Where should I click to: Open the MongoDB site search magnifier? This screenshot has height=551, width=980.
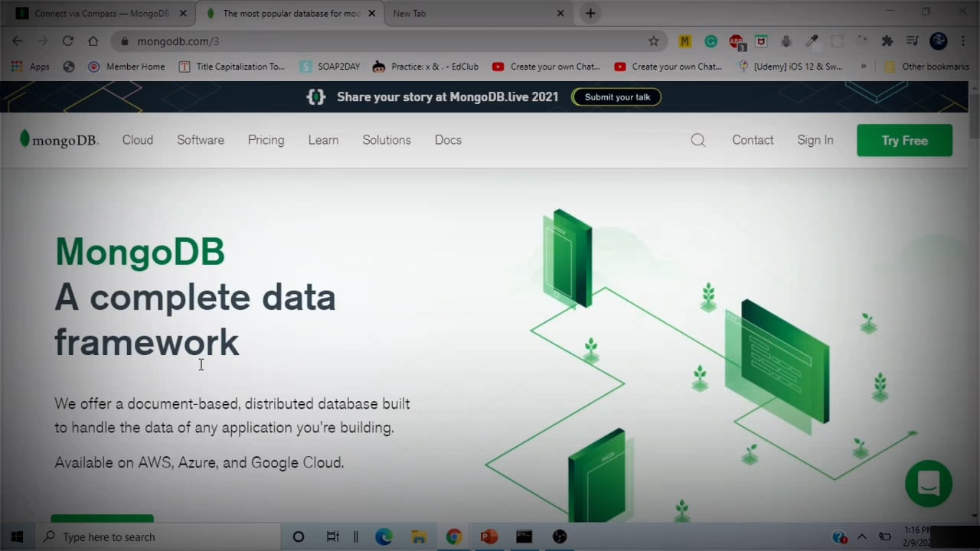(x=697, y=140)
